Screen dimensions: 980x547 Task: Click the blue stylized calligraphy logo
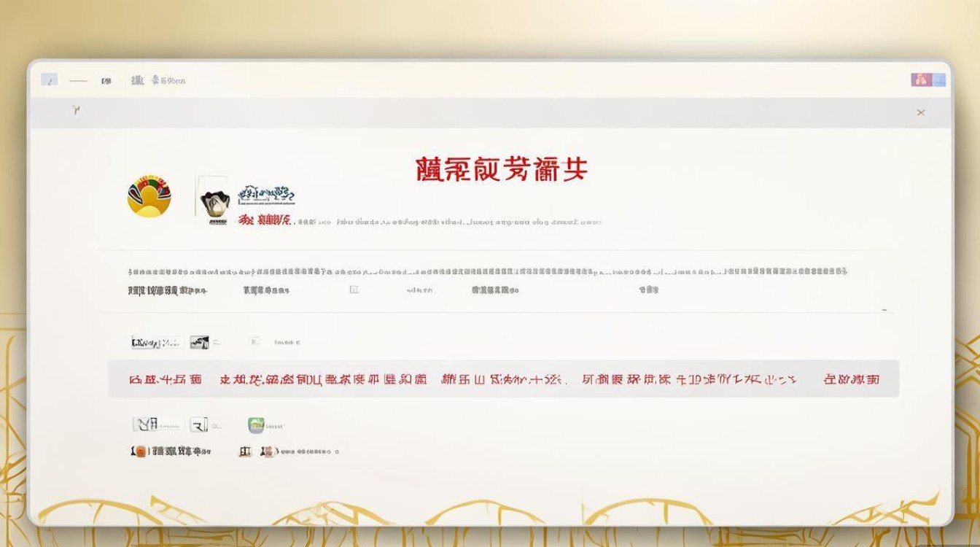[x=266, y=193]
